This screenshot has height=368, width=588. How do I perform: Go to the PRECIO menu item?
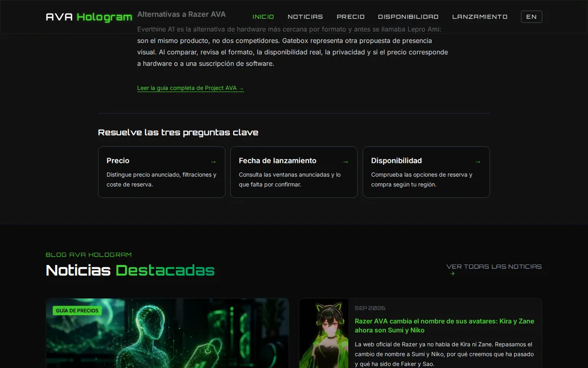tap(350, 17)
